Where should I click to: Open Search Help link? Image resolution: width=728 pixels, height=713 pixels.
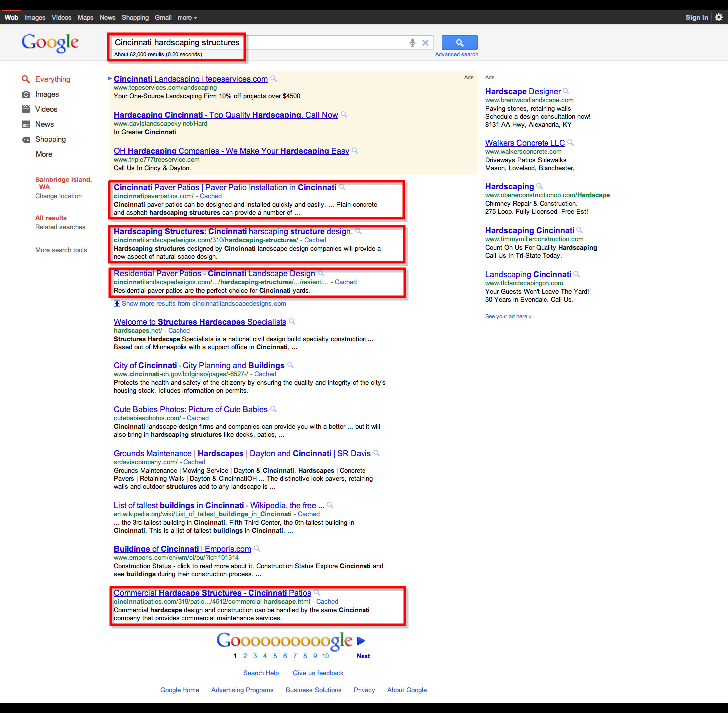click(261, 673)
